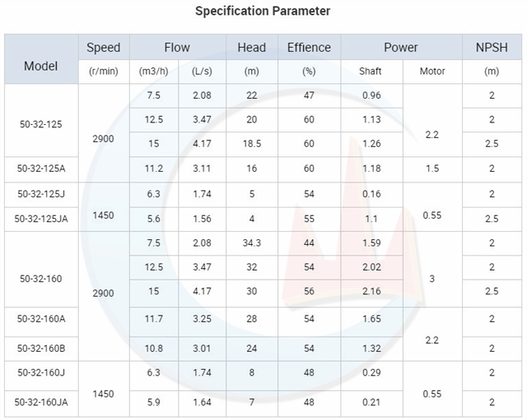
Task: Select the Flow column header
Action: pyautogui.click(x=178, y=47)
